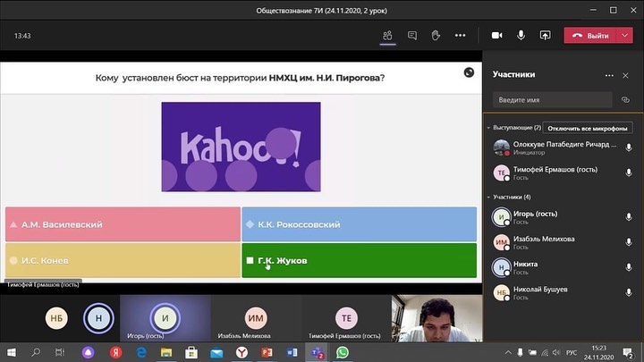Image resolution: width=644 pixels, height=362 pixels.
Task: Collapse the Участники (4) section
Action: [x=488, y=197]
